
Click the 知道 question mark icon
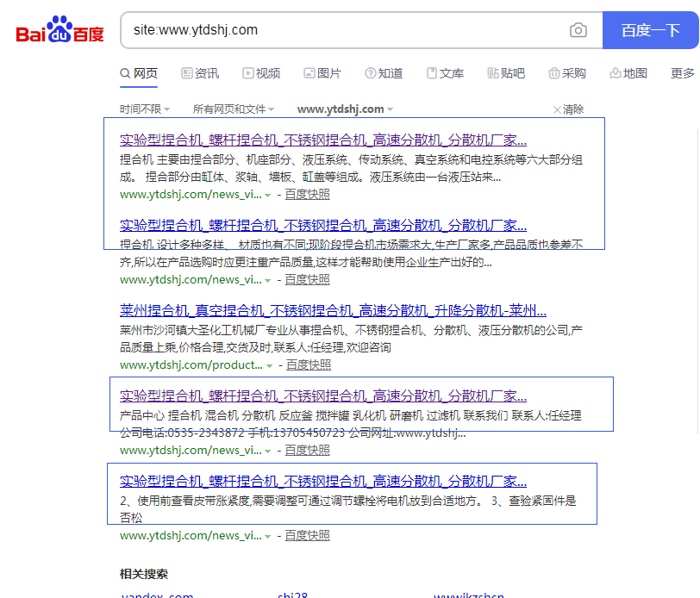click(x=370, y=73)
